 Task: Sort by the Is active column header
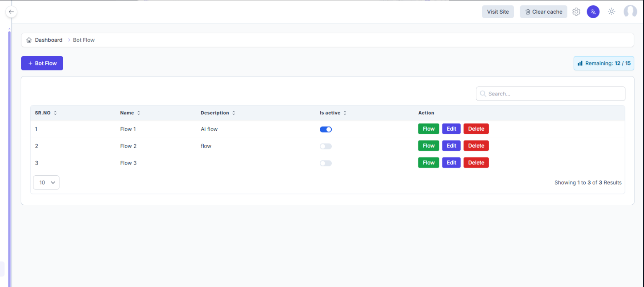pyautogui.click(x=330, y=113)
